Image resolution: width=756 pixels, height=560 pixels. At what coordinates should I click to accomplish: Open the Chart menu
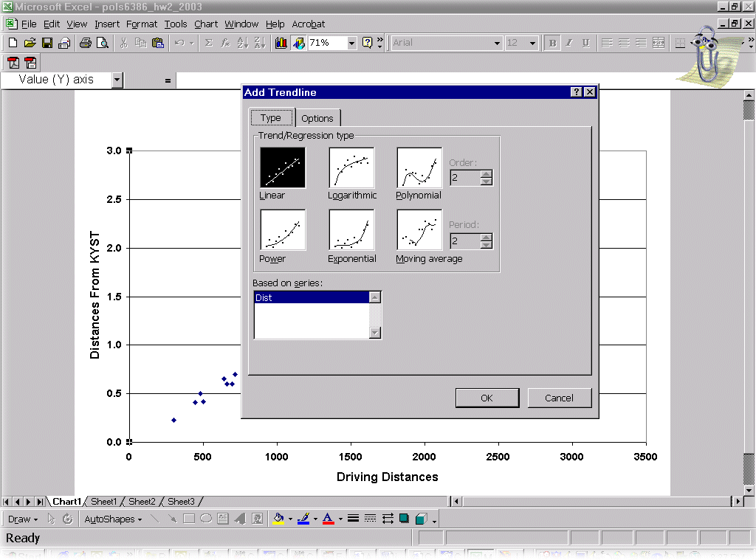pyautogui.click(x=206, y=24)
